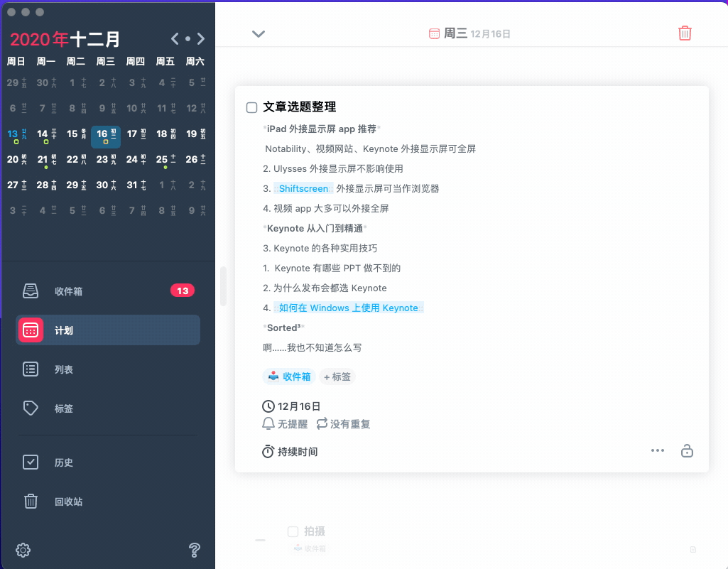Click the trash bin icon beside 回收站

(31, 502)
